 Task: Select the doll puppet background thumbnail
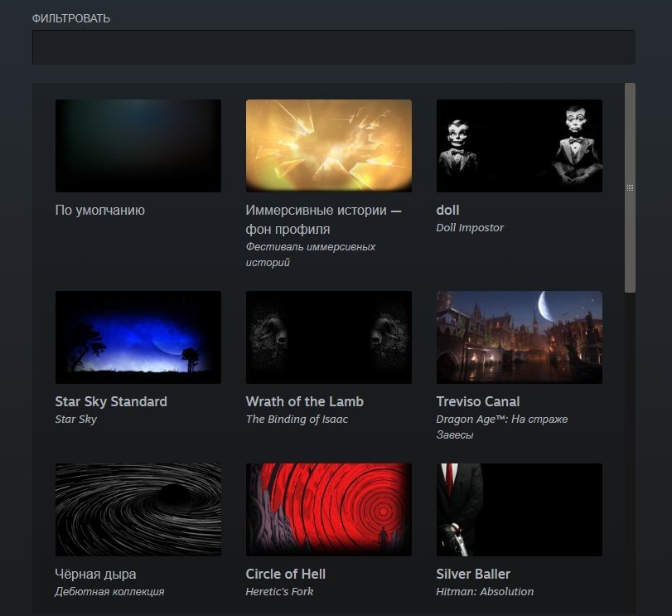pos(519,146)
